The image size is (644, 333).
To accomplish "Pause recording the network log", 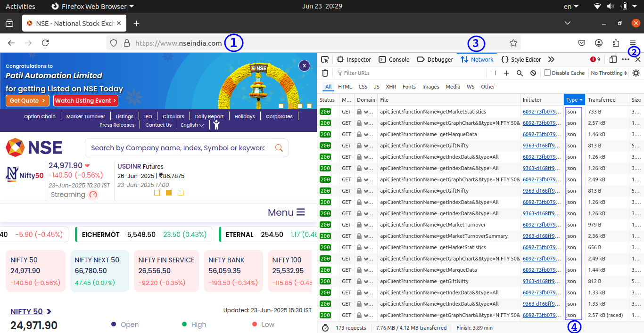I will coord(494,73).
